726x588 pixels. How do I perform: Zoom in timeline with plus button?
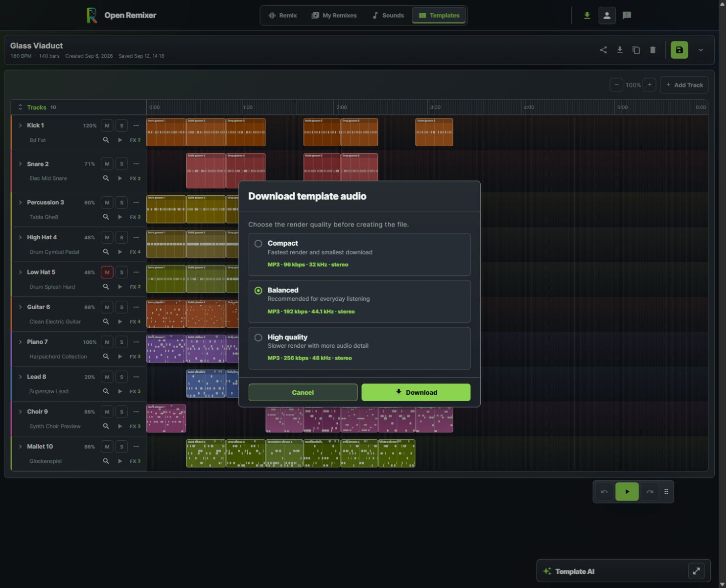coord(649,85)
